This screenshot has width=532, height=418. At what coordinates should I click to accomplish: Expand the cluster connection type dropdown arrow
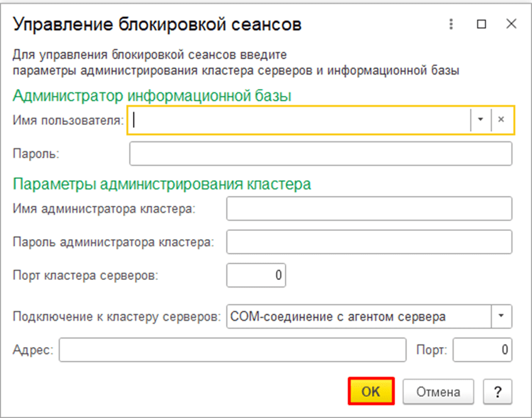click(501, 316)
